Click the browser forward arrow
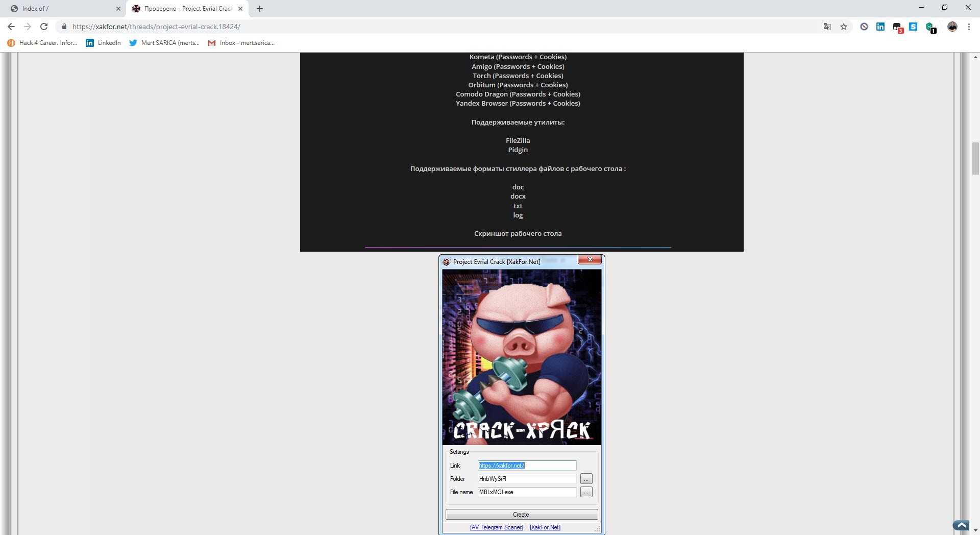Viewport: 980px width, 535px height. click(x=28, y=27)
